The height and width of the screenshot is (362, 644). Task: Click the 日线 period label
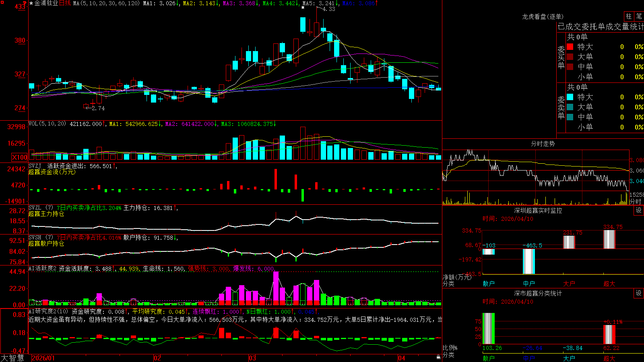(x=65, y=3)
